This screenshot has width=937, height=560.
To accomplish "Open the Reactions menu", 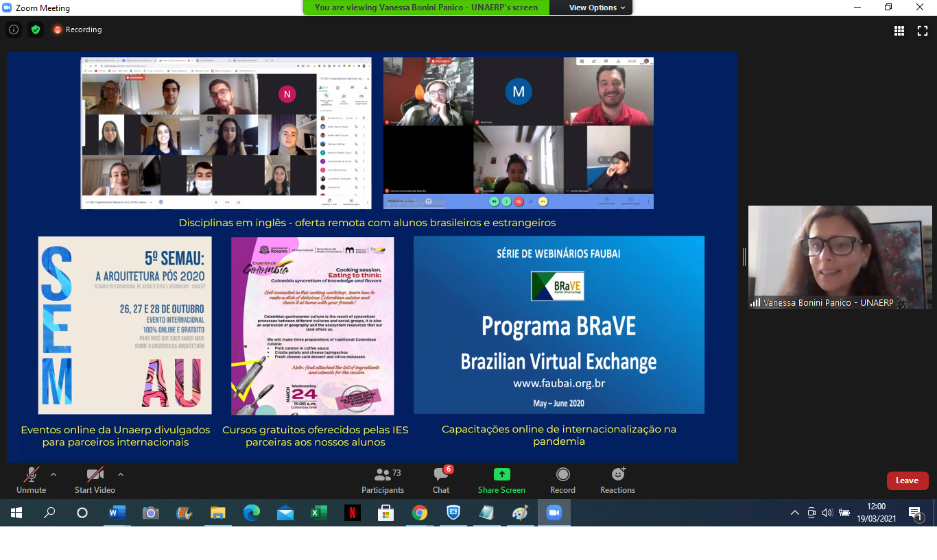I will point(617,475).
